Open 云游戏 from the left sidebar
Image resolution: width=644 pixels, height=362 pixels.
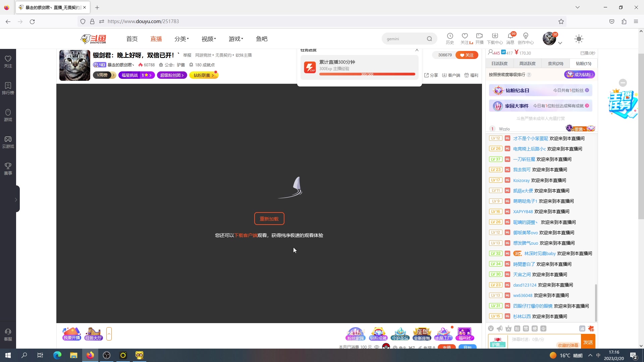(x=8, y=142)
